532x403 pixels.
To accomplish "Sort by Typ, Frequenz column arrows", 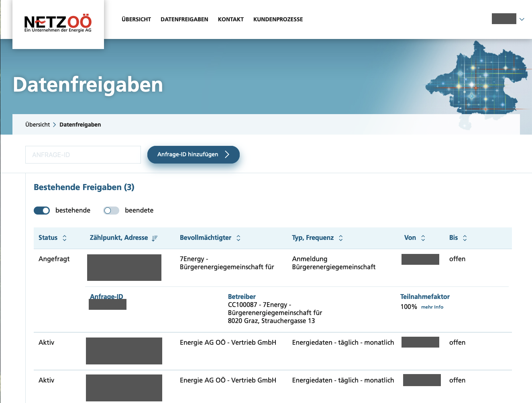I will click(x=340, y=238).
